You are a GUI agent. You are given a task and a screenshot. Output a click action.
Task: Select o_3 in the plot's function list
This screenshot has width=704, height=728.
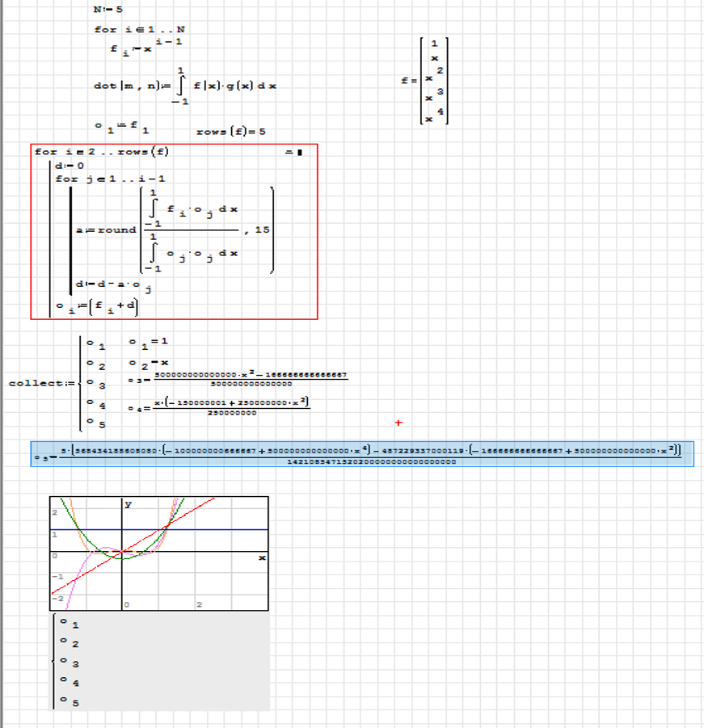[x=75, y=664]
